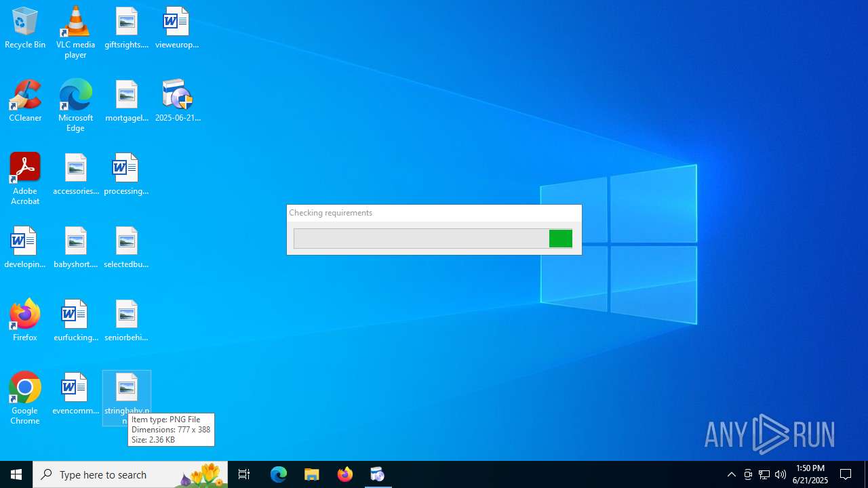Image resolution: width=868 pixels, height=488 pixels.
Task: Select the babyshort image file
Action: click(76, 248)
